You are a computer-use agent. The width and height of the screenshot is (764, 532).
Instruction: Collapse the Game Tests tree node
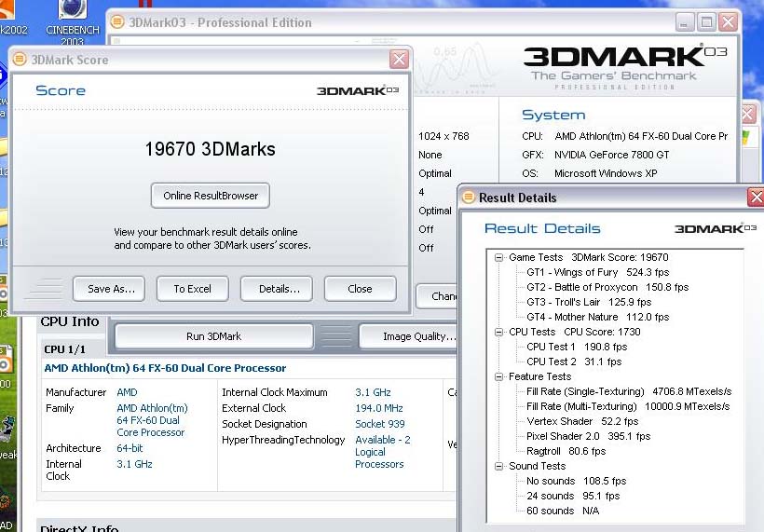[x=499, y=257]
